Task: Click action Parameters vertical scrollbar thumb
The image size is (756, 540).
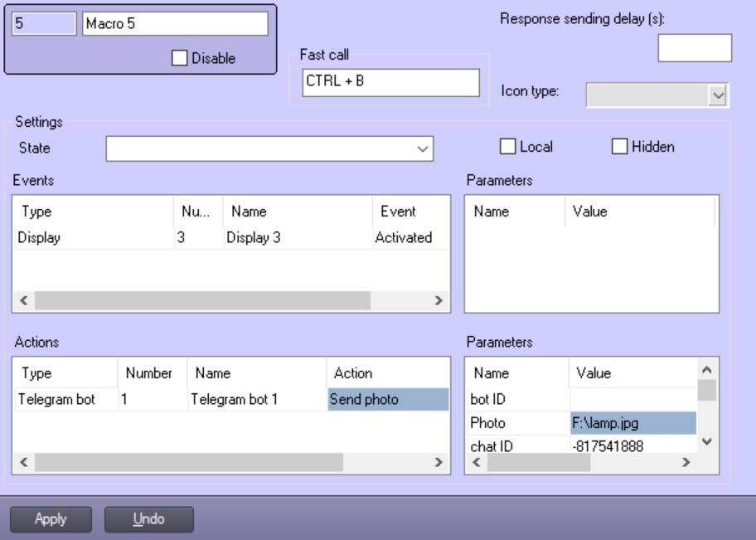Action: click(x=707, y=391)
